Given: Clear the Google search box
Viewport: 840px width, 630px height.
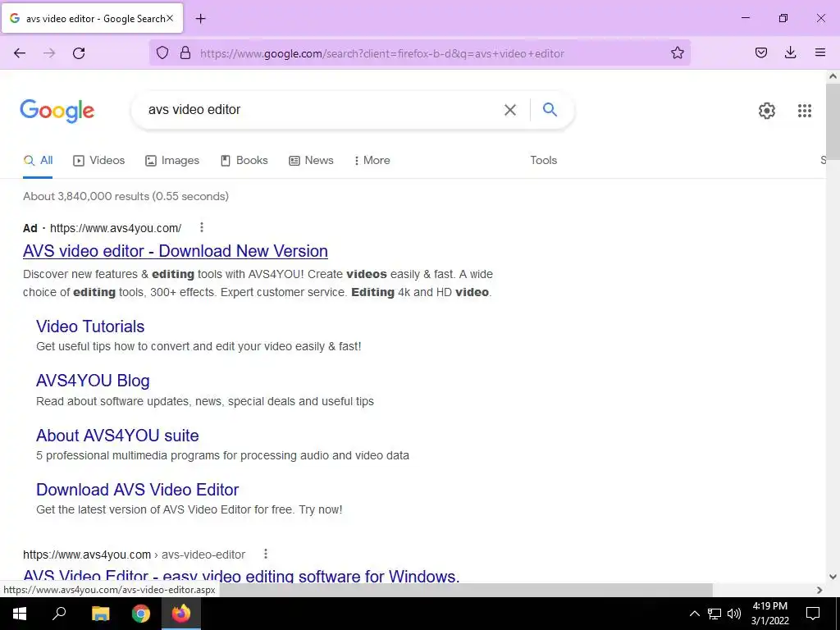Looking at the screenshot, I should point(510,110).
